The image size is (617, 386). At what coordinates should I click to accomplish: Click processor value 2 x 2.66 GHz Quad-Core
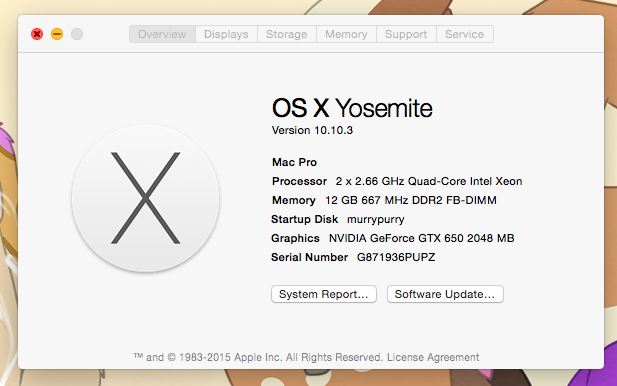coord(429,181)
